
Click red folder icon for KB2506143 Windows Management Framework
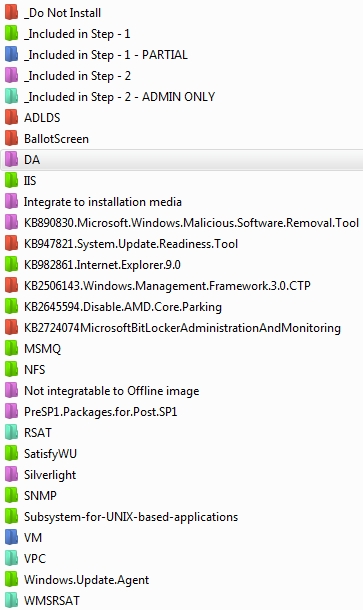[x=11, y=286]
